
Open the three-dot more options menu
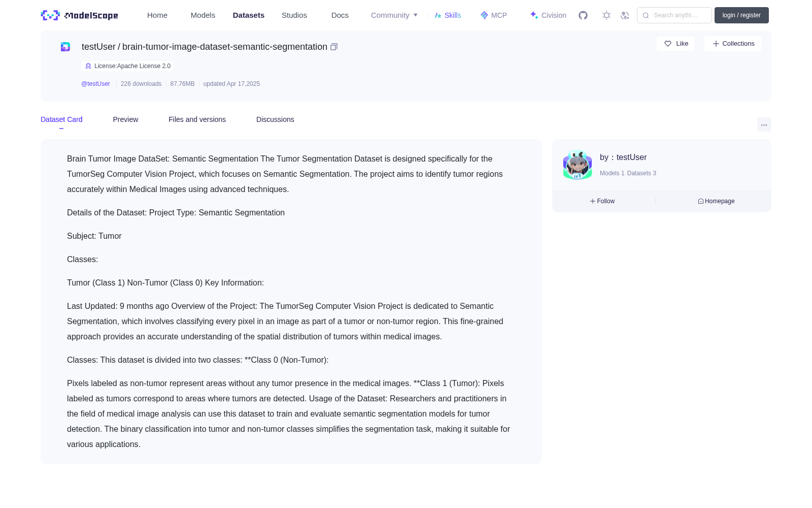tap(764, 124)
